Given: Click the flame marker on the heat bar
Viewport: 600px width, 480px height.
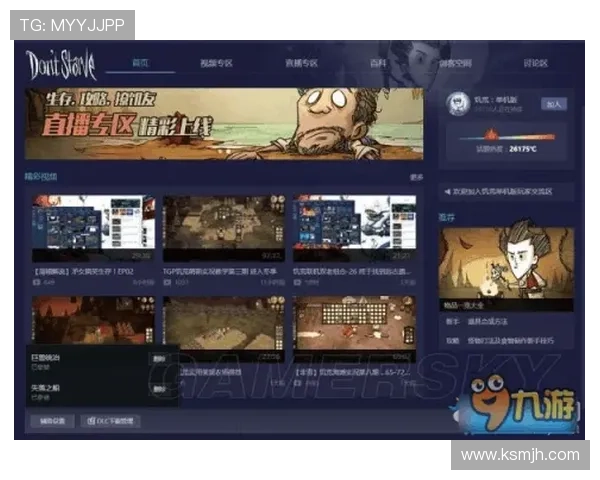Looking at the screenshot, I should click(x=491, y=134).
